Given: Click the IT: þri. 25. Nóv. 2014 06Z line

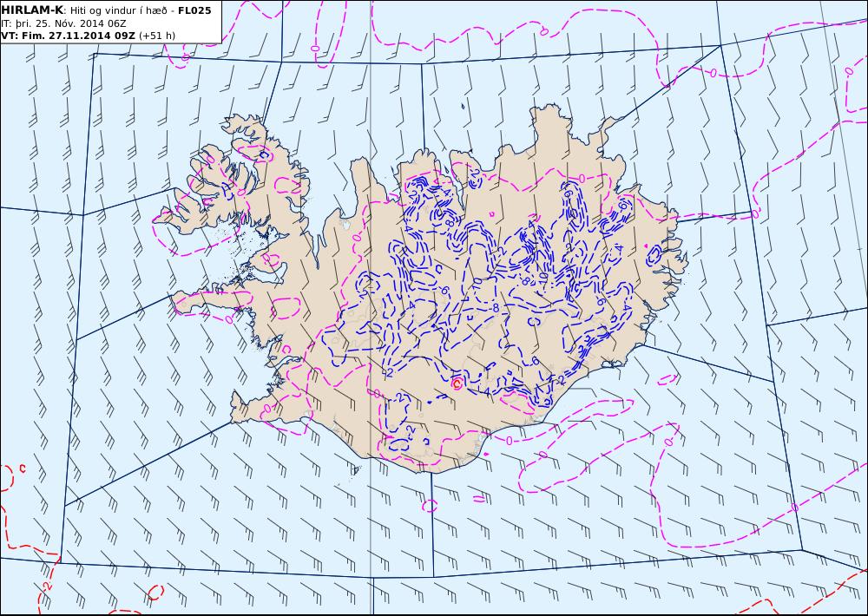Looking at the screenshot, I should (65, 23).
